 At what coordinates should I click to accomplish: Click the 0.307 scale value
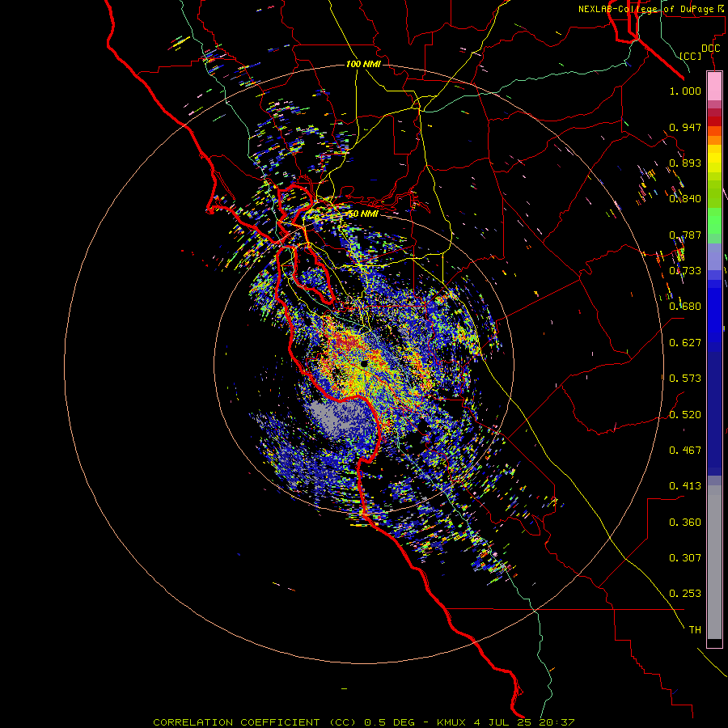pos(685,558)
